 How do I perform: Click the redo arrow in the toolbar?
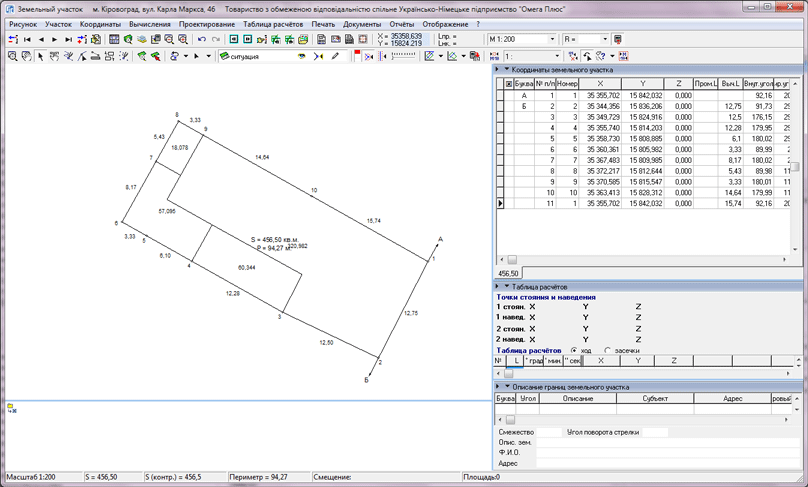(x=215, y=40)
